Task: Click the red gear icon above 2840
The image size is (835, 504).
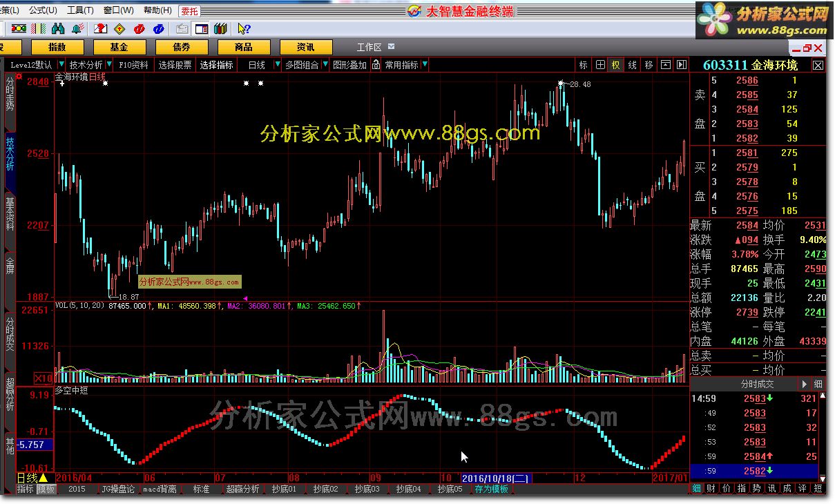Action: point(19,75)
